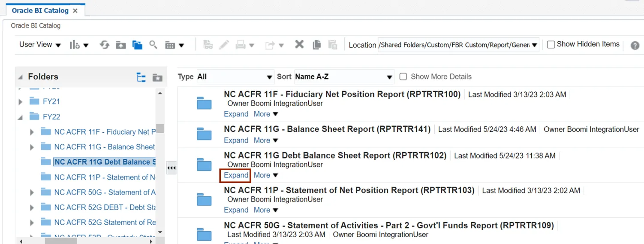The height and width of the screenshot is (244, 644).
Task: Click the Show Favorites folder icon
Action: pyautogui.click(x=157, y=77)
